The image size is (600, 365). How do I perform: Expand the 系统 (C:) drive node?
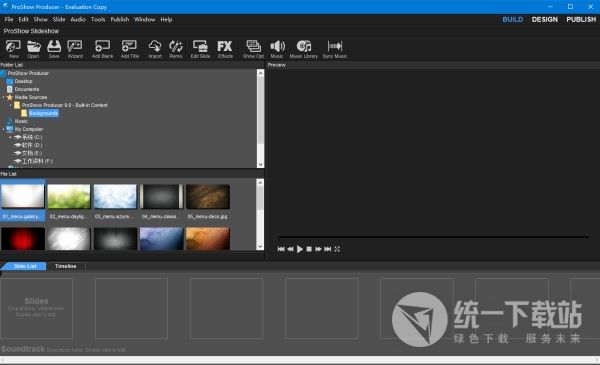[x=10, y=137]
